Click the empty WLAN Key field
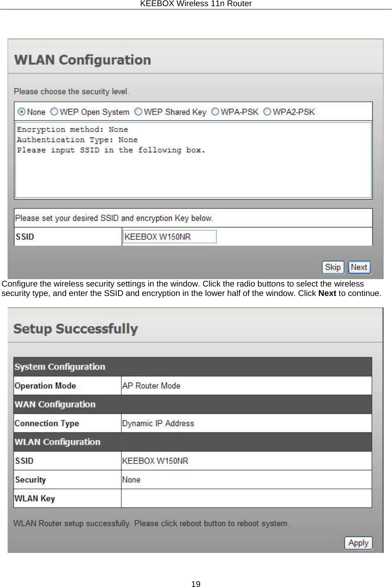 click(246, 498)
